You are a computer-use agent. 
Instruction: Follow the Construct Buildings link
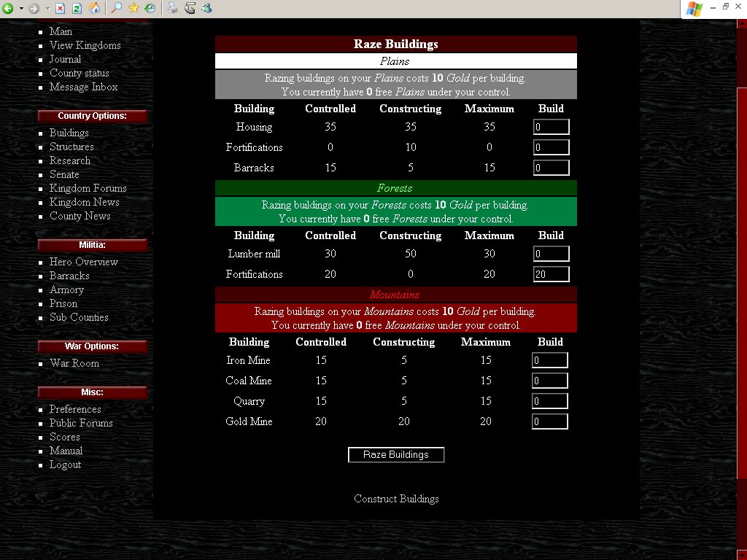(396, 499)
